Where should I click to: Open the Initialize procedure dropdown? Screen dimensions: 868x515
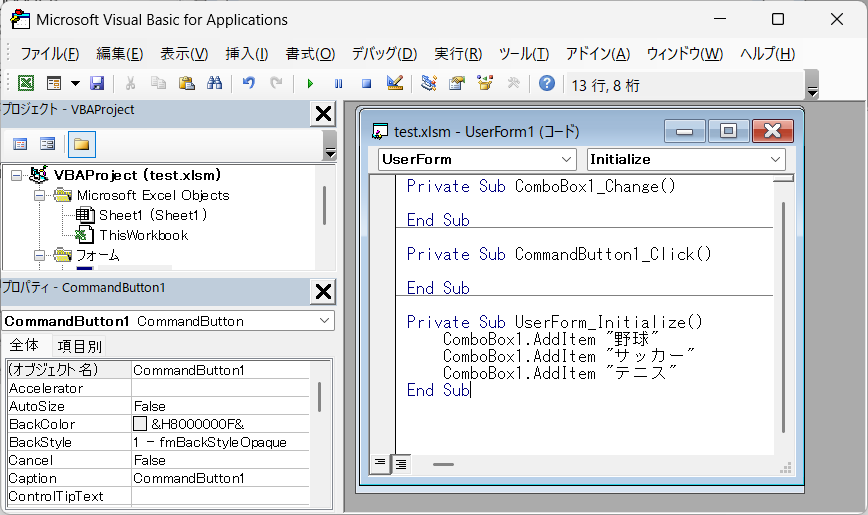775,159
